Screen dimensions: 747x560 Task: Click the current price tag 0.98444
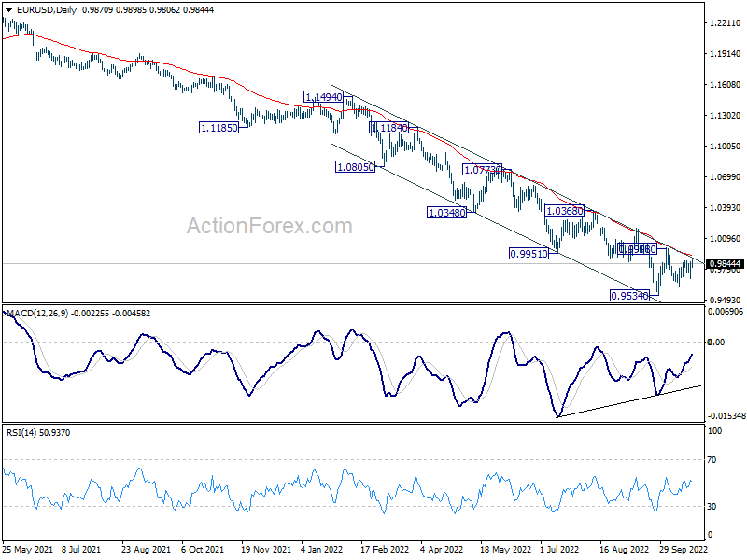[724, 264]
